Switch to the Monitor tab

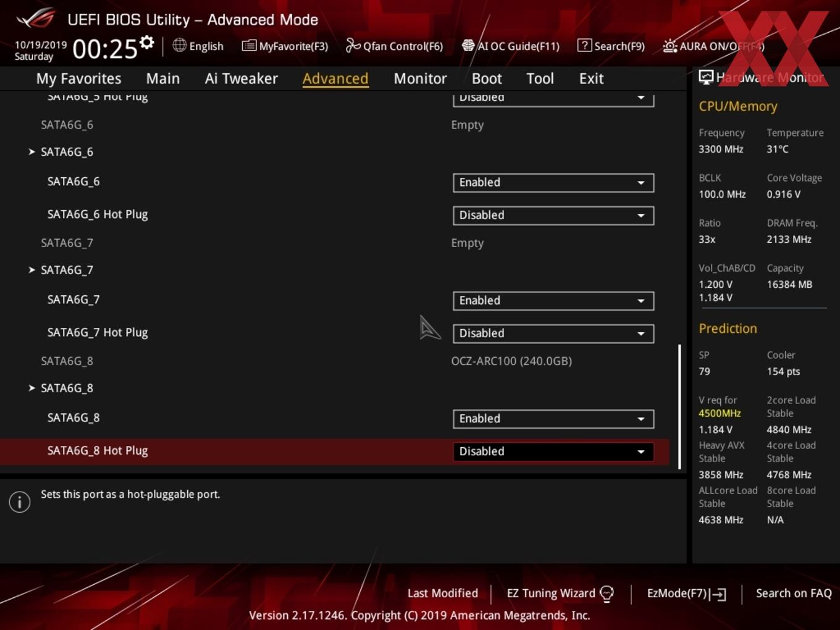tap(420, 78)
